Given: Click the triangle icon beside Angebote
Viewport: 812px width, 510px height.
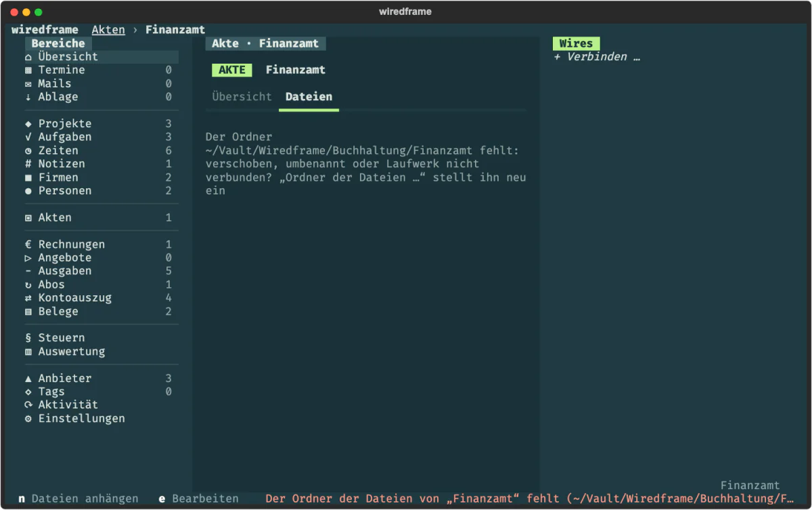Looking at the screenshot, I should point(28,258).
